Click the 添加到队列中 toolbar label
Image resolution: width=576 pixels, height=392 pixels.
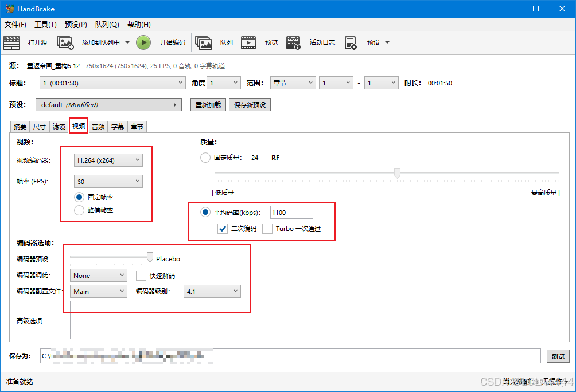coord(100,42)
